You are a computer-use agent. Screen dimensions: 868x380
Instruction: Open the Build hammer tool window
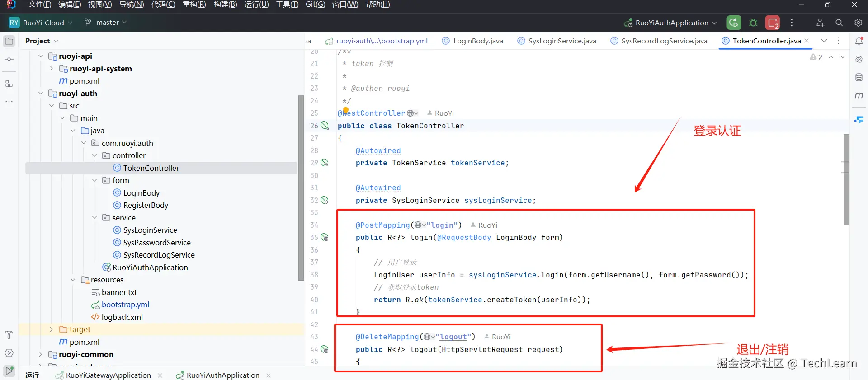tap(9, 335)
